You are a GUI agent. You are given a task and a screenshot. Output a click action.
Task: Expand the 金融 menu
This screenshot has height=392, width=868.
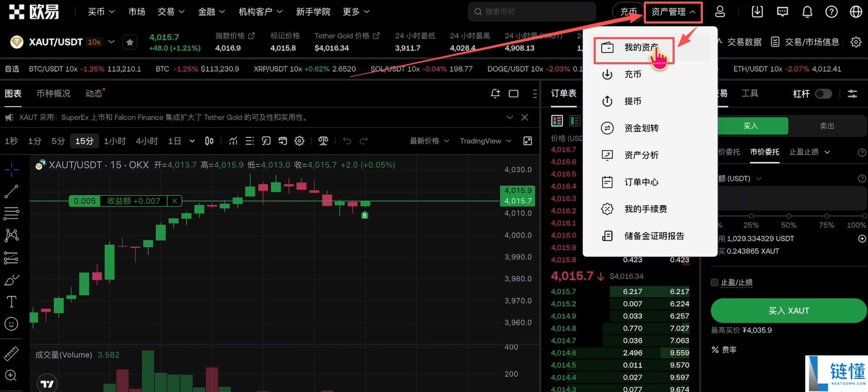(x=211, y=11)
